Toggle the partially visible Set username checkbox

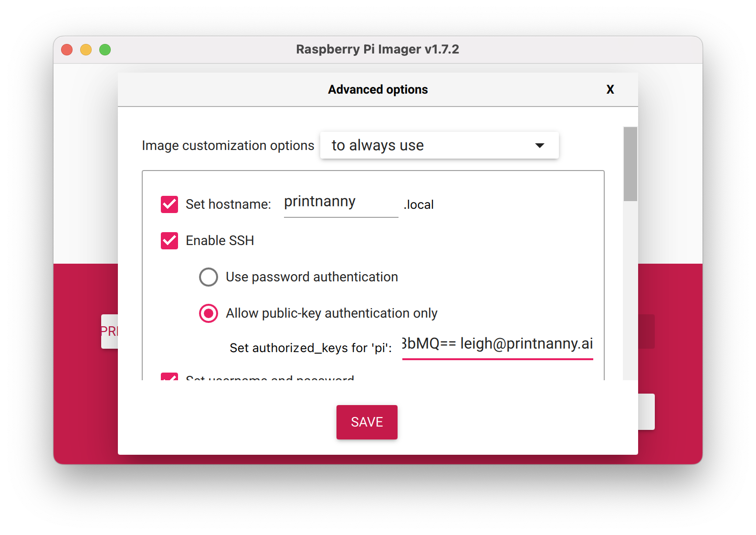point(169,376)
